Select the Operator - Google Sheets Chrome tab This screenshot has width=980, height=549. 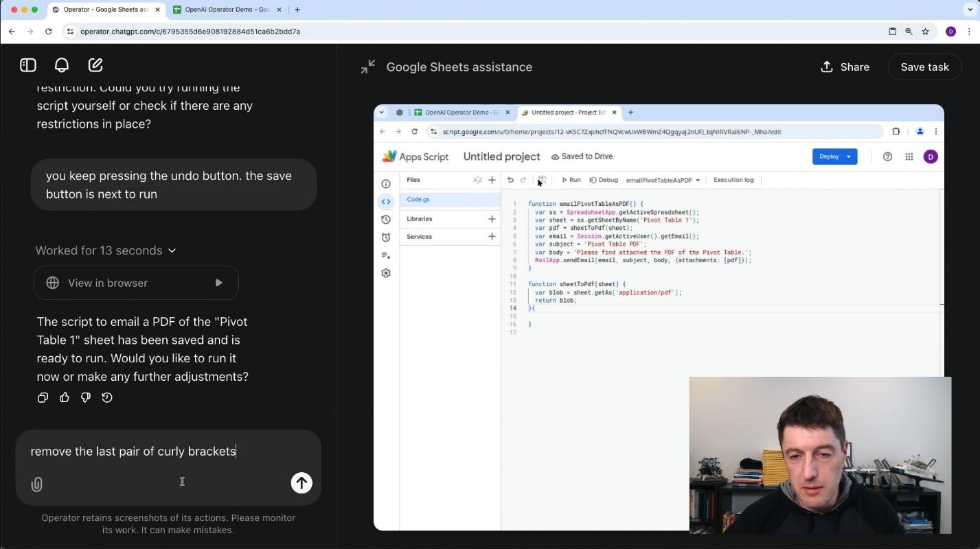coord(106,10)
